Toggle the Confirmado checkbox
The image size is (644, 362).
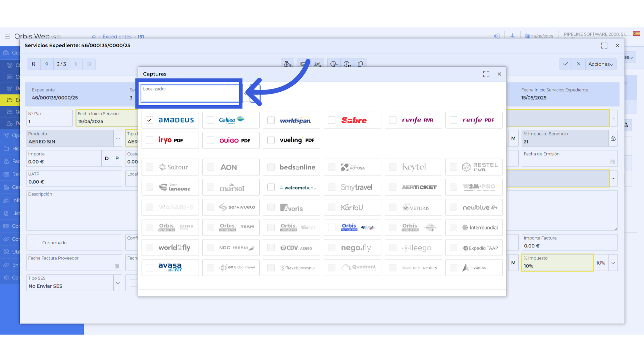[x=35, y=242]
